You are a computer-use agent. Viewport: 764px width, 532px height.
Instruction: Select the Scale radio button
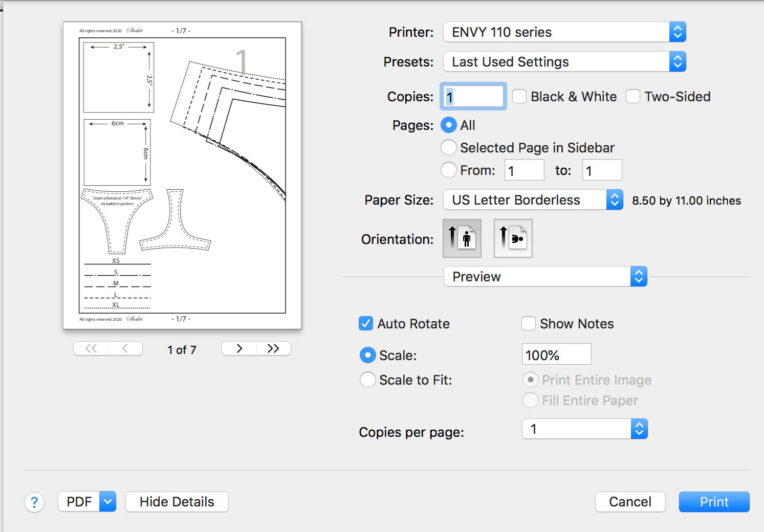click(x=368, y=355)
